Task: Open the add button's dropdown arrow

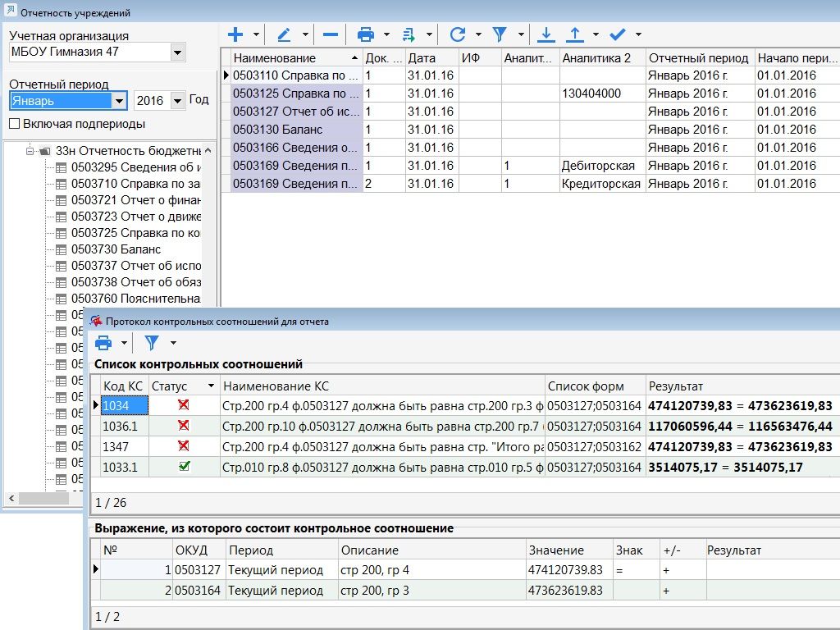Action: (256, 34)
